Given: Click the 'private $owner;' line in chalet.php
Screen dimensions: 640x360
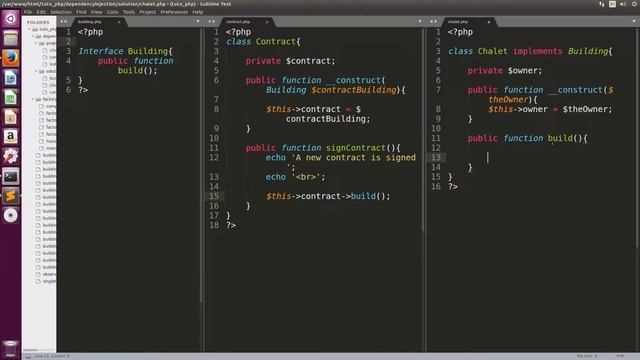Looking at the screenshot, I should coord(505,71).
